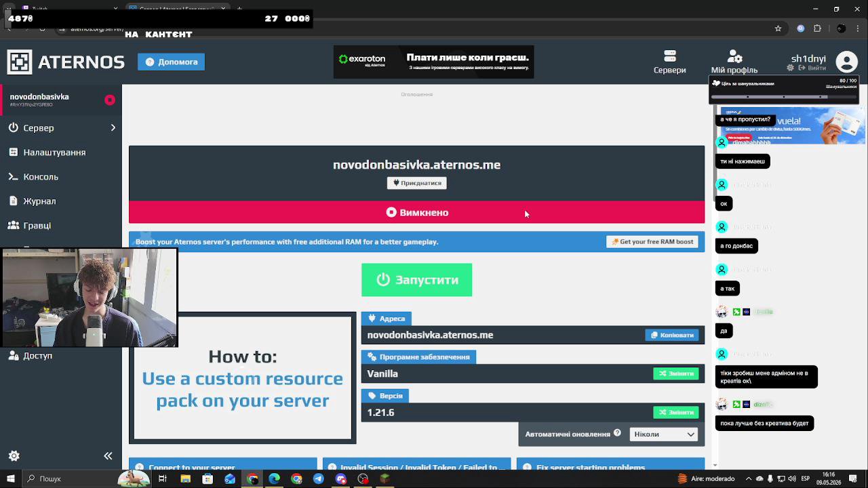The image size is (868, 488).
Task: Click the power icon beside Сервер
Action: (14, 127)
